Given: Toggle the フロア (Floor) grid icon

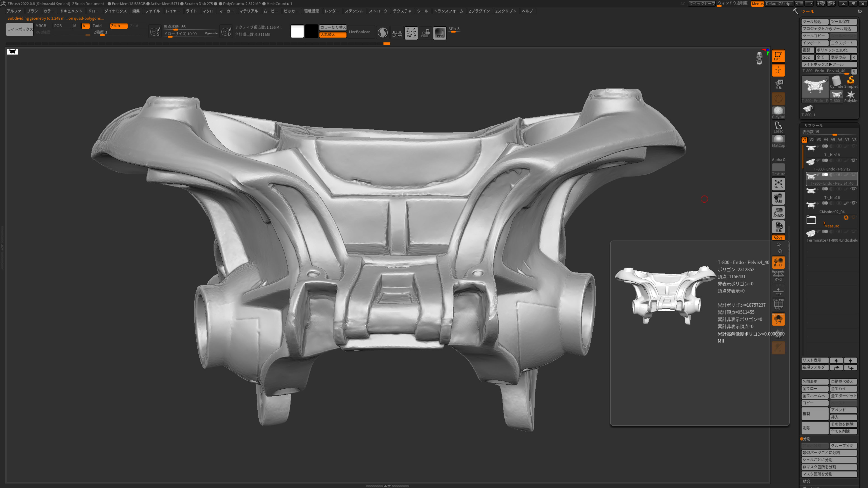Looking at the screenshot, I should point(778,291).
